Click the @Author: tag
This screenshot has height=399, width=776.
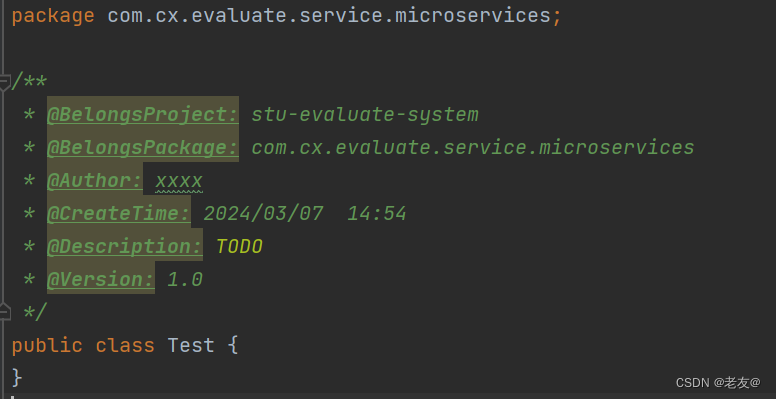[95, 180]
